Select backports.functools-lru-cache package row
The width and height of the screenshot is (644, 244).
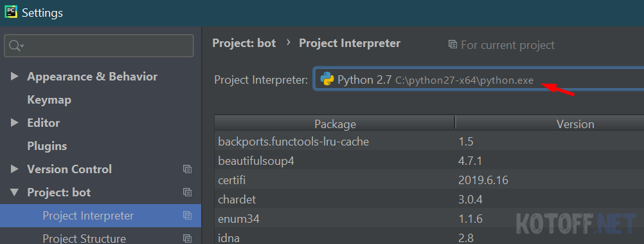tap(429, 142)
